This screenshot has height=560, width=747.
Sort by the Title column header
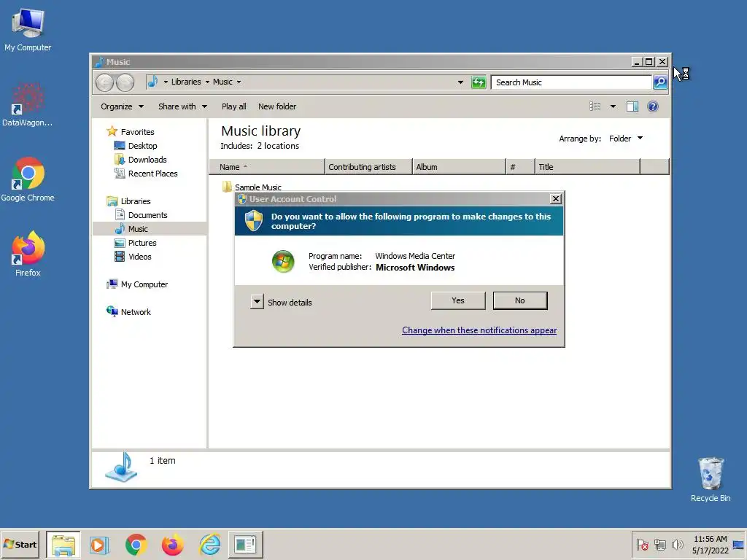coord(587,167)
